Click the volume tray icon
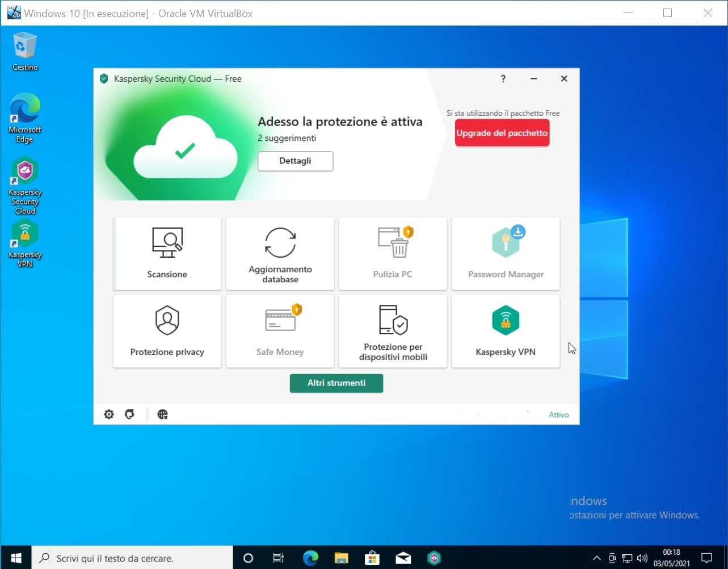The width and height of the screenshot is (728, 569). tap(642, 558)
